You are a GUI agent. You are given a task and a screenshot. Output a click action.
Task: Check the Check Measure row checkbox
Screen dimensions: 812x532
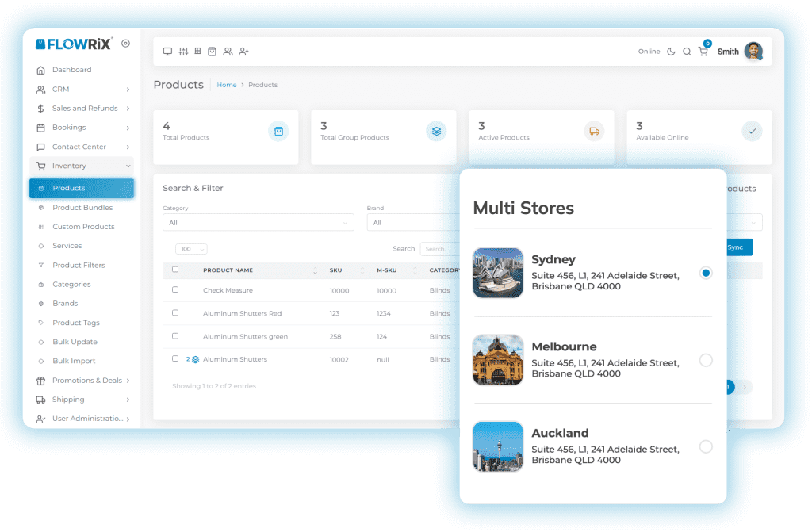tap(176, 290)
